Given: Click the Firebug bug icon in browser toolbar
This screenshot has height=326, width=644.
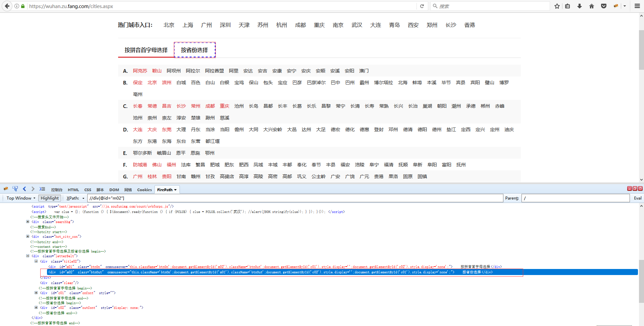Looking at the screenshot, I should point(616,6).
